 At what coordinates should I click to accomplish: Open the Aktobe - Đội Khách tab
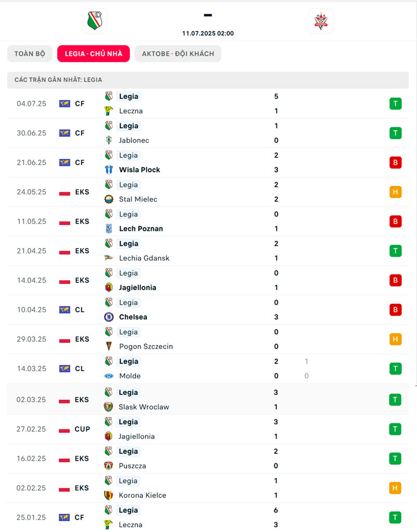tap(178, 54)
